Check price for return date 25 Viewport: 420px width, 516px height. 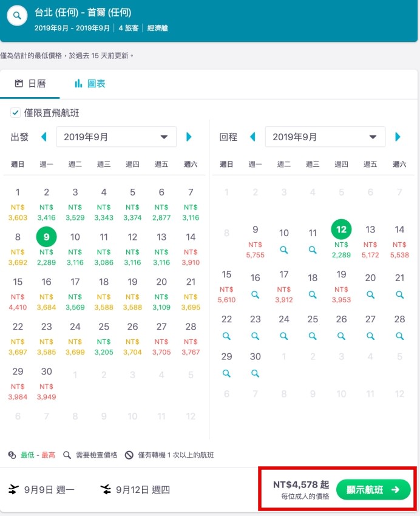pos(313,336)
